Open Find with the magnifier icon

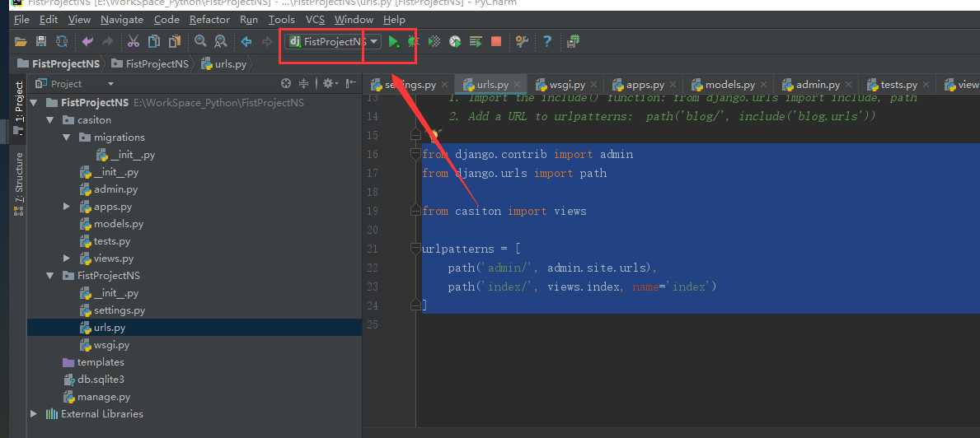coord(200,42)
